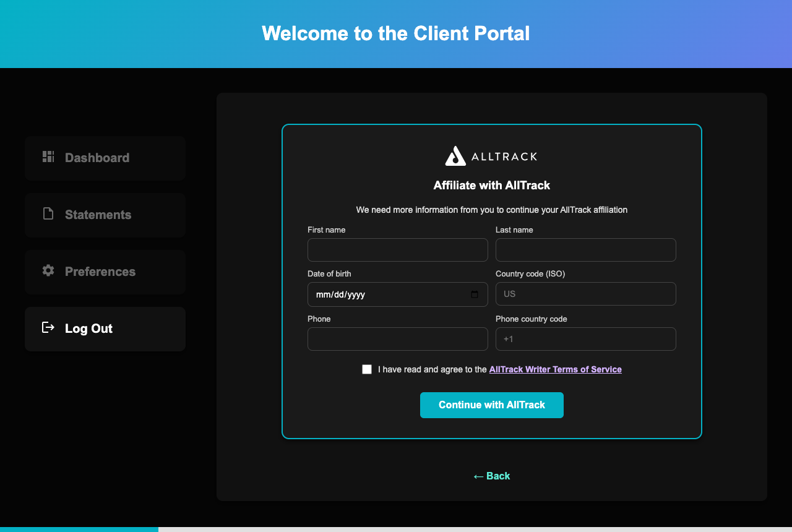
Task: Click the 'We need more information' description text
Action: [x=492, y=210]
